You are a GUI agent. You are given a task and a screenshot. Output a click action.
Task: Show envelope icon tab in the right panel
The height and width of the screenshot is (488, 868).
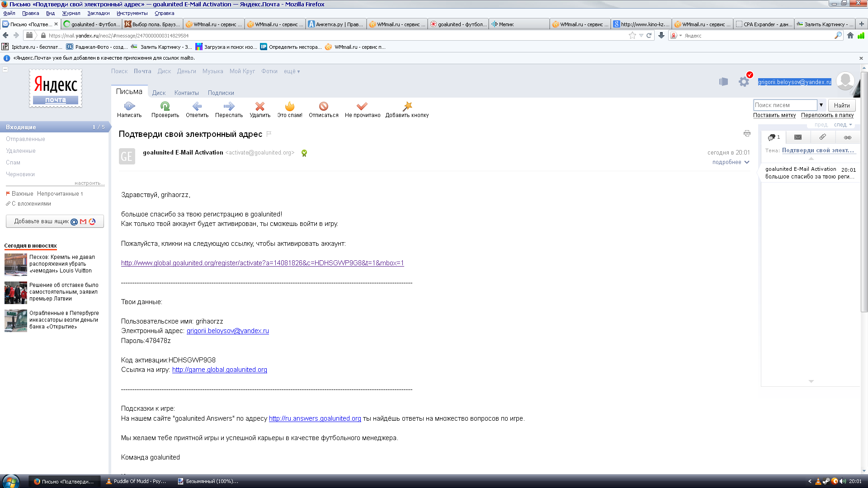click(x=798, y=137)
